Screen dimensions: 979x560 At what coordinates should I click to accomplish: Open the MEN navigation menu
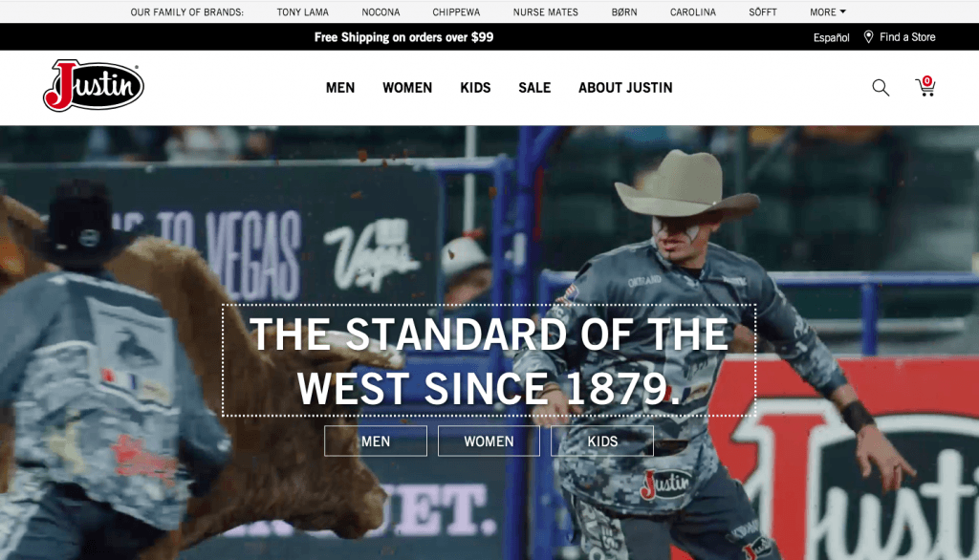(340, 87)
